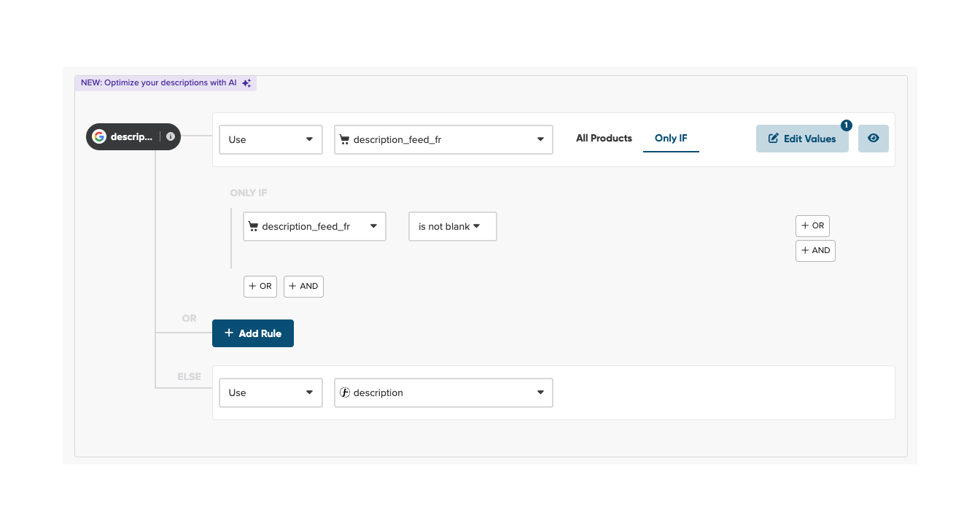Click the AI sparkle icon in banner
980x531 pixels.
pyautogui.click(x=246, y=83)
